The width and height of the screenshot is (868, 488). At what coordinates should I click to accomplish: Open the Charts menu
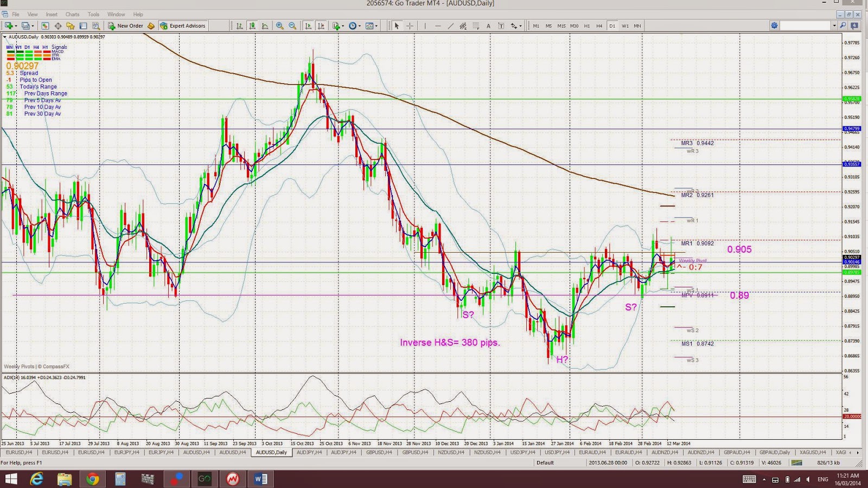click(x=72, y=14)
